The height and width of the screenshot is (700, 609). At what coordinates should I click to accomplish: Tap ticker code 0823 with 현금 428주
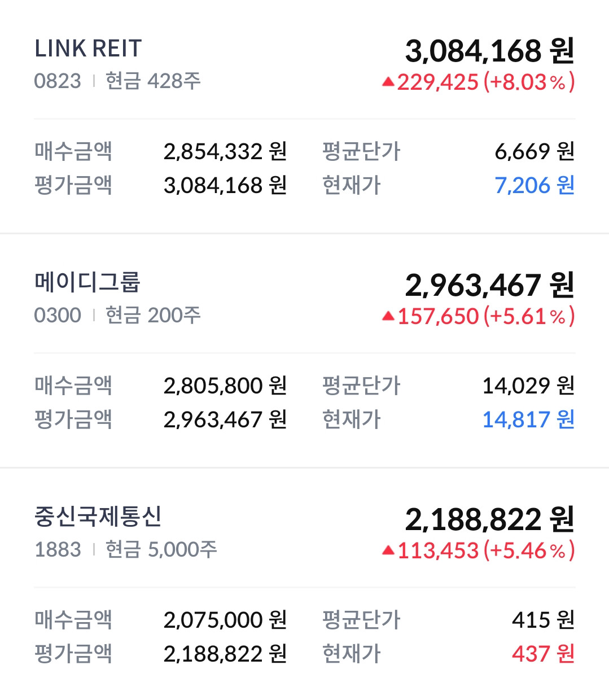(x=117, y=81)
